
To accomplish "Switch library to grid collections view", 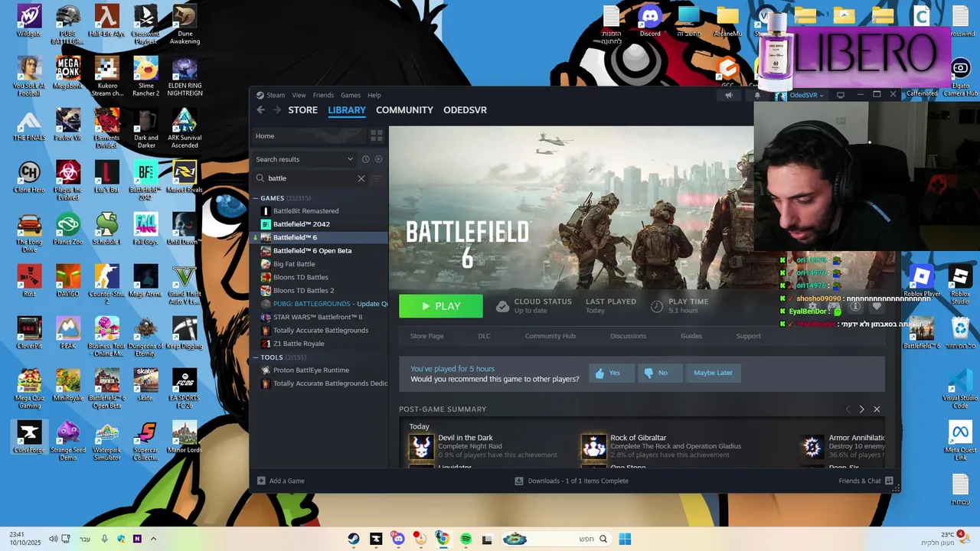I will coord(376,135).
